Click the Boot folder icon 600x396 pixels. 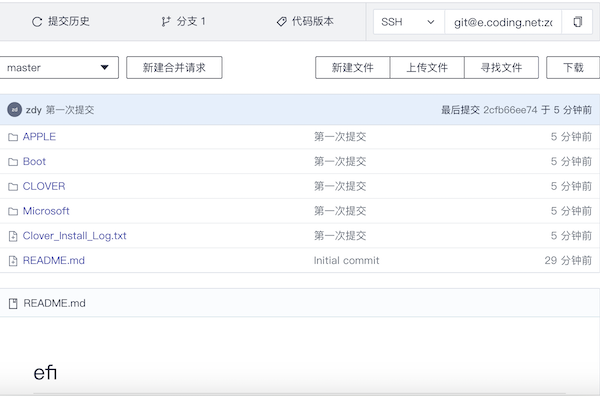13,162
